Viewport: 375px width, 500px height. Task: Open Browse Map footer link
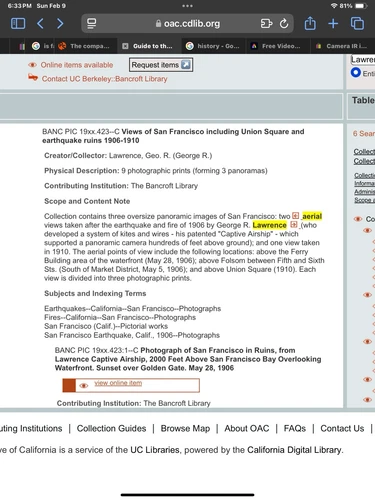tap(185, 428)
